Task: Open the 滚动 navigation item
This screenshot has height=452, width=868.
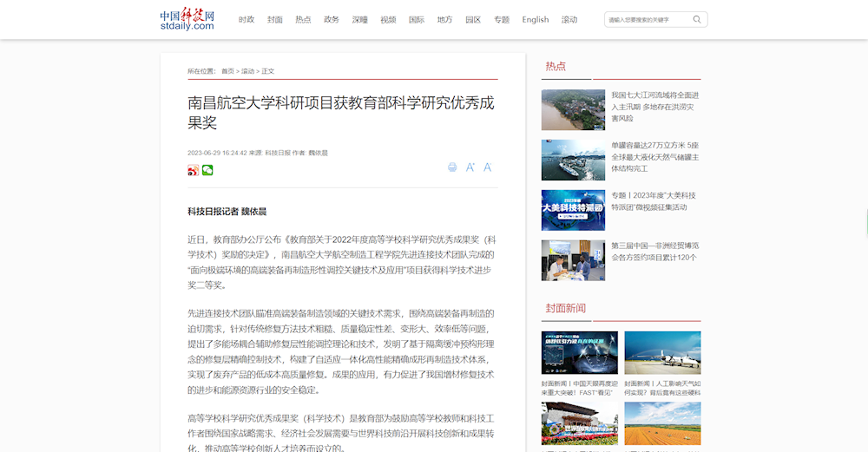Action: click(x=569, y=19)
